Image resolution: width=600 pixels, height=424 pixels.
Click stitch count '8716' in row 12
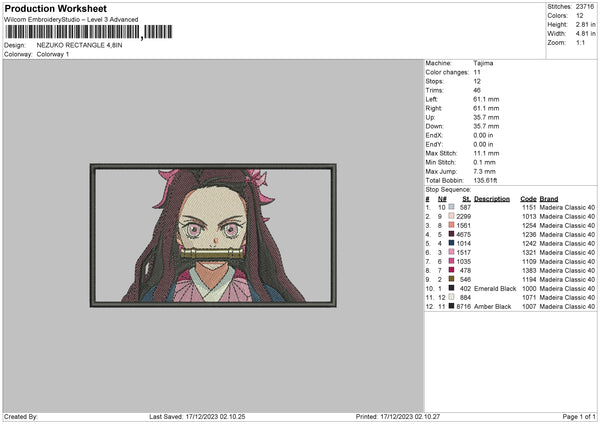point(463,306)
